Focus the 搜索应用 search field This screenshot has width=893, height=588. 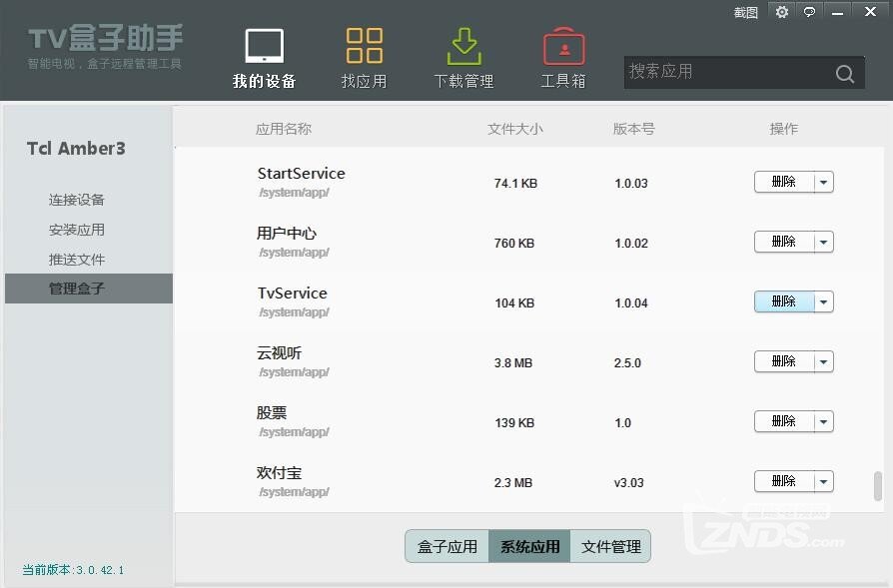click(x=744, y=72)
